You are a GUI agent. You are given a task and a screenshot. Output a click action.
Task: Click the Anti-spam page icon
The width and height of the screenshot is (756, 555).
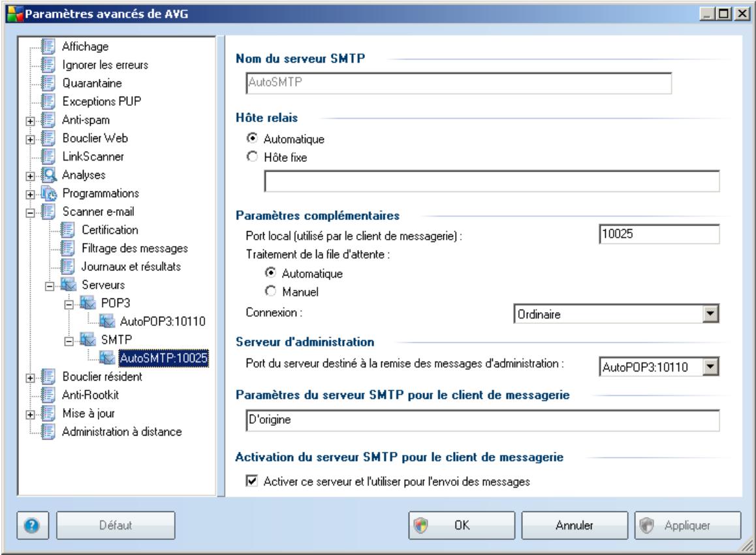coord(48,119)
